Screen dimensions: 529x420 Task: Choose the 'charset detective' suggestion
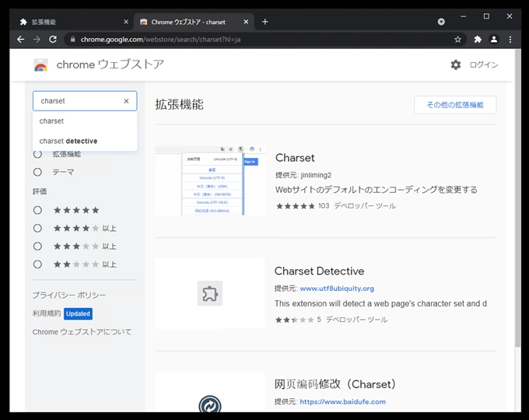point(85,141)
